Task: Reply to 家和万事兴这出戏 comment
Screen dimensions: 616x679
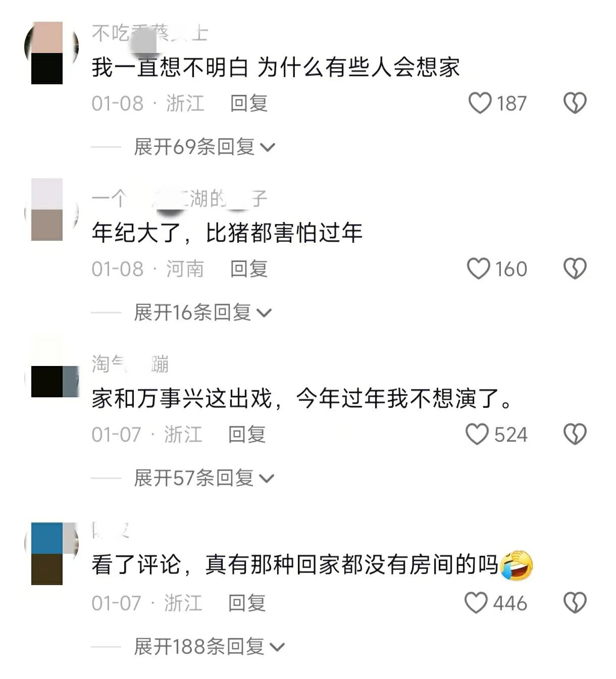Action: [x=247, y=434]
